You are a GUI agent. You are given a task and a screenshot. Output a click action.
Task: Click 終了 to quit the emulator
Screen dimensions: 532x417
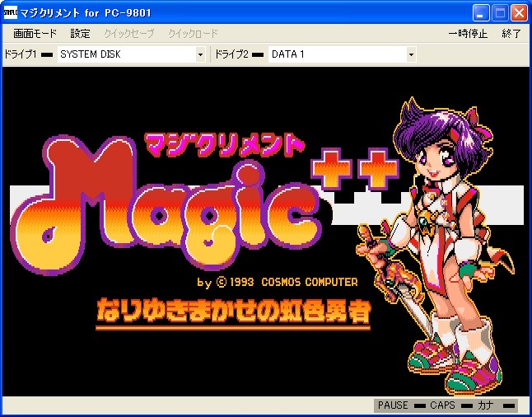pyautogui.click(x=511, y=34)
